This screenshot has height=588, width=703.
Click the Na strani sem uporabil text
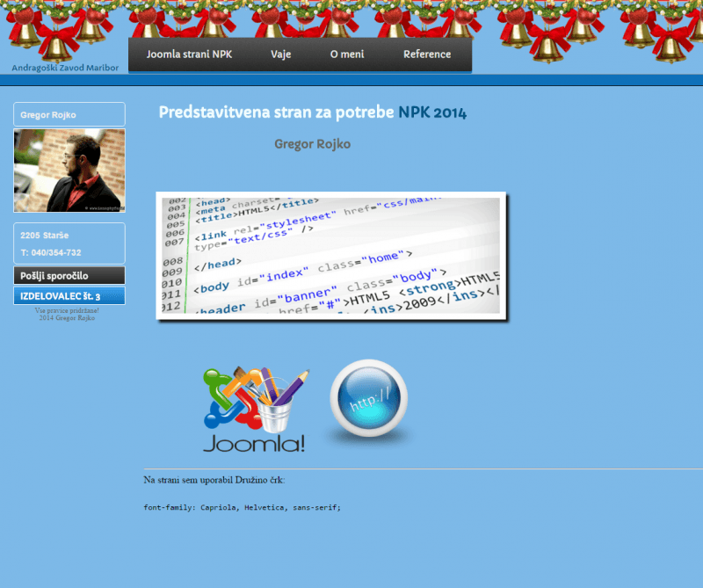(x=214, y=480)
